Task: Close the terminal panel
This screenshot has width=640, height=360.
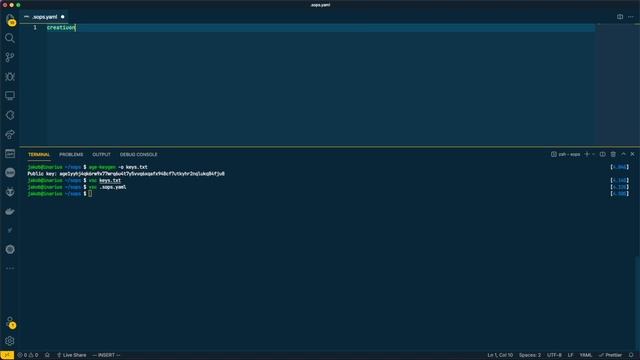Action: point(632,154)
